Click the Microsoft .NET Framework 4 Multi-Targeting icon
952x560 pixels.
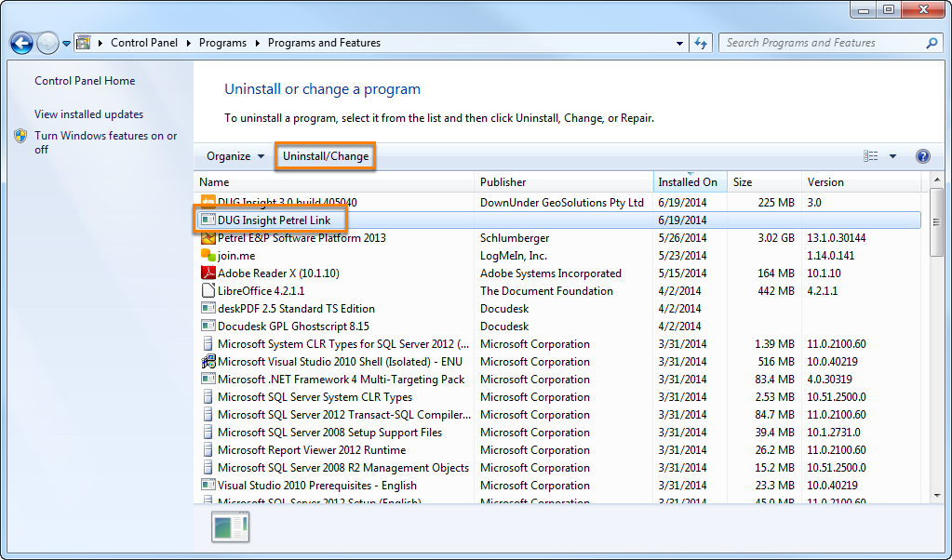[208, 380]
